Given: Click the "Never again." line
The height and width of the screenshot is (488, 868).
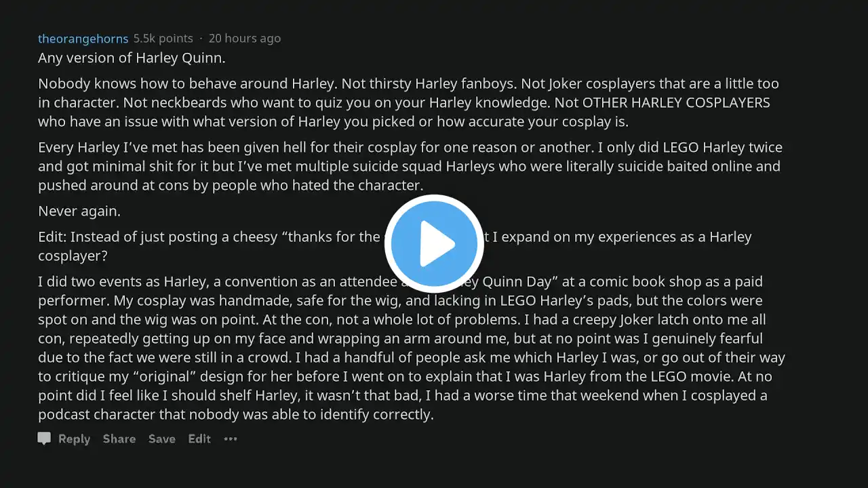Looking at the screenshot, I should (x=79, y=211).
